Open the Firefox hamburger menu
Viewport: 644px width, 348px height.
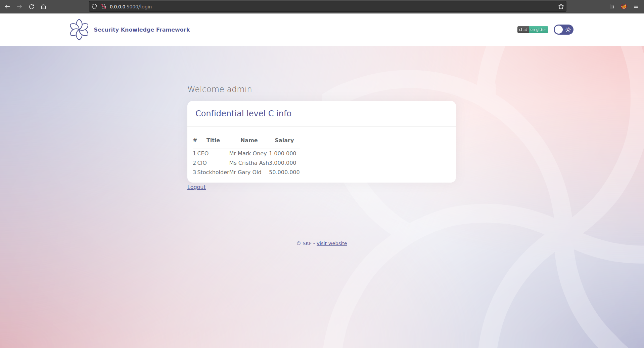tap(636, 6)
